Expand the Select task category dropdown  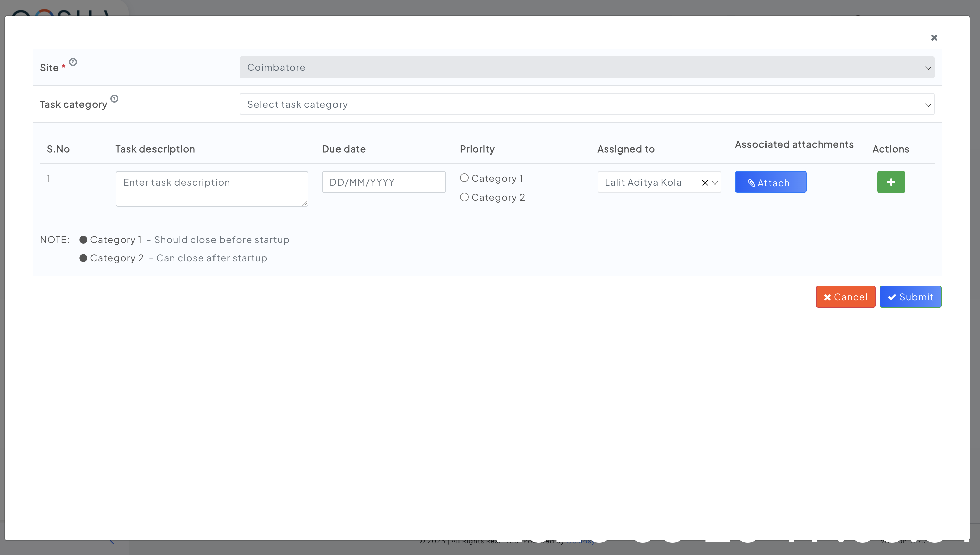click(x=587, y=104)
